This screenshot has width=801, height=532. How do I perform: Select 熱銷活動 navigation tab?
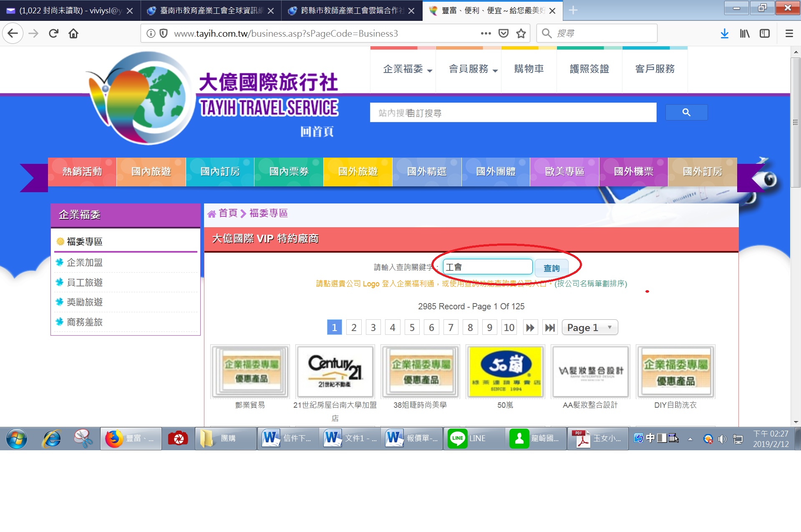[x=82, y=172]
